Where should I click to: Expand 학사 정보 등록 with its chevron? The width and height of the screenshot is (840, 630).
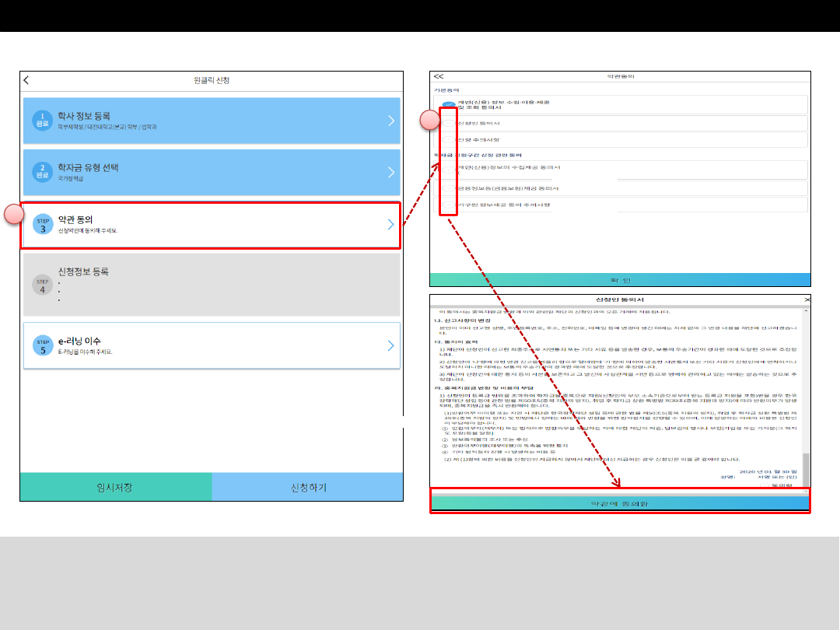(390, 121)
